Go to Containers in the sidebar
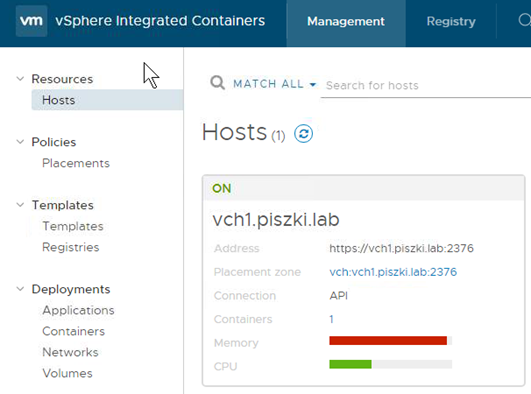This screenshot has height=394, width=531. coord(73,331)
